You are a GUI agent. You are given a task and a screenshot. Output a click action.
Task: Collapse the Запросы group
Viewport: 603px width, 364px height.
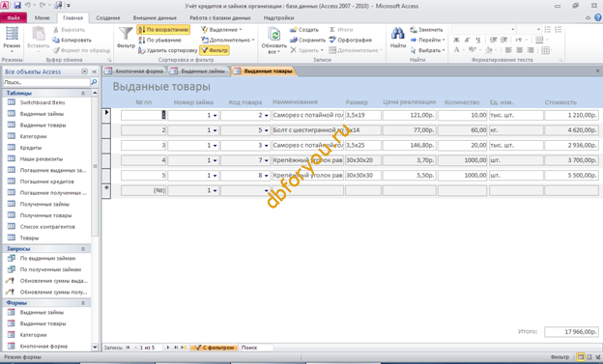pyautogui.click(x=83, y=249)
